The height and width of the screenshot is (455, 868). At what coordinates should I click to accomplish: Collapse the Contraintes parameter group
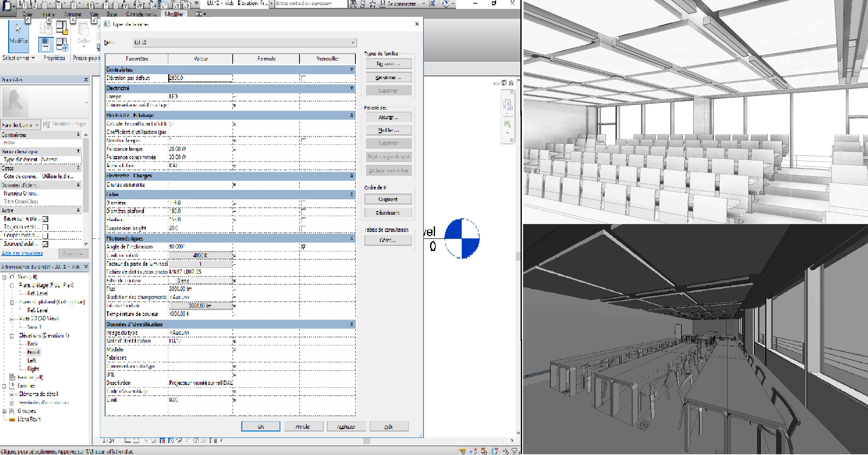click(351, 69)
